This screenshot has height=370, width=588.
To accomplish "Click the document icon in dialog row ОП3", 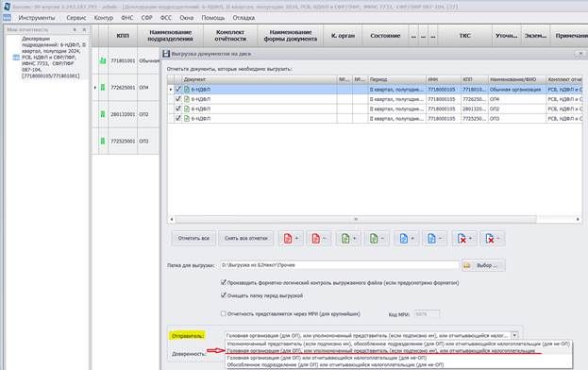I will pyautogui.click(x=187, y=119).
